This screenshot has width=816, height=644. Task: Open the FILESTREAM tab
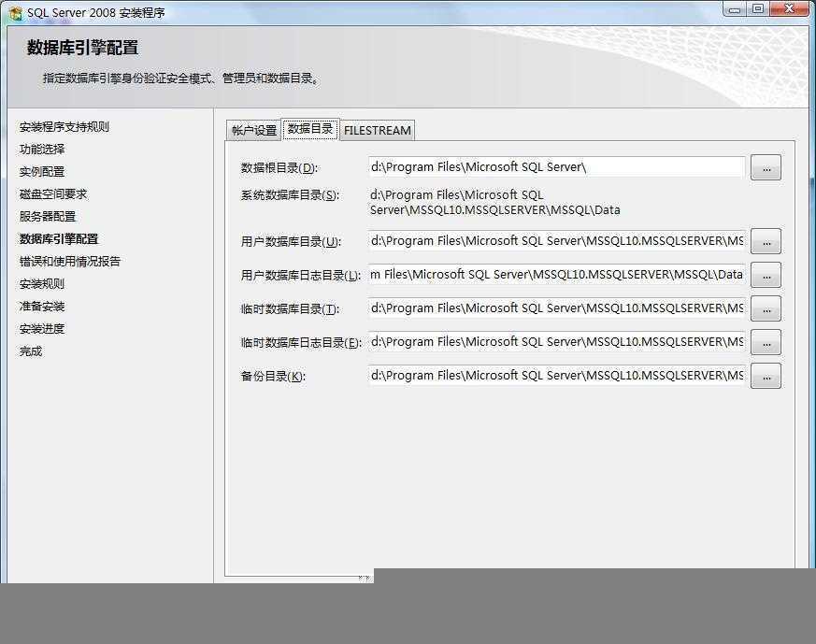pyautogui.click(x=378, y=131)
